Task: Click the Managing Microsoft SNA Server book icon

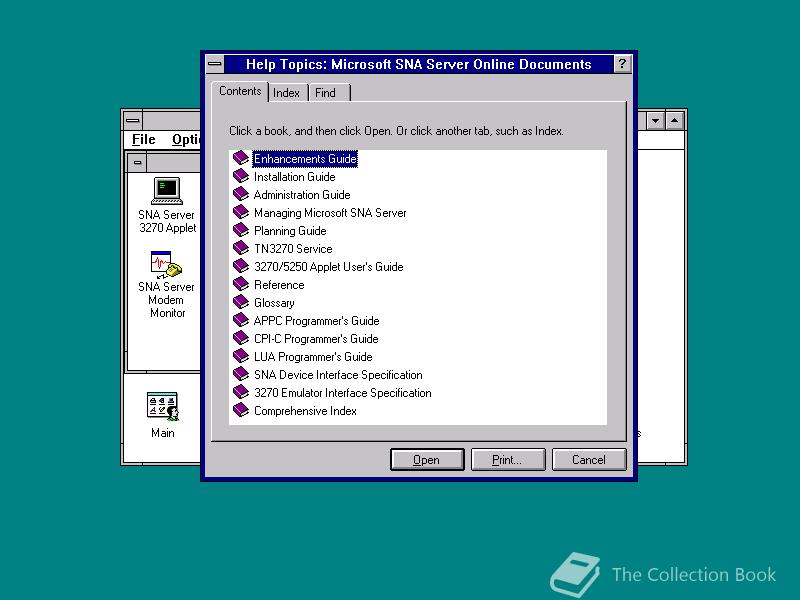Action: pyautogui.click(x=241, y=212)
